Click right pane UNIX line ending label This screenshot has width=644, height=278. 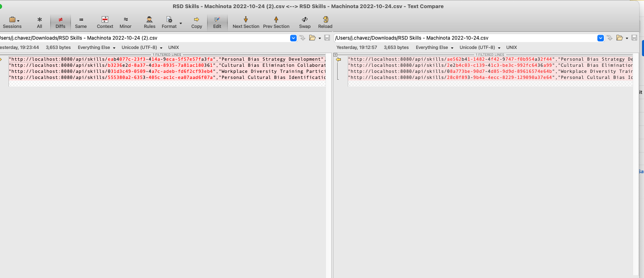pyautogui.click(x=511, y=47)
